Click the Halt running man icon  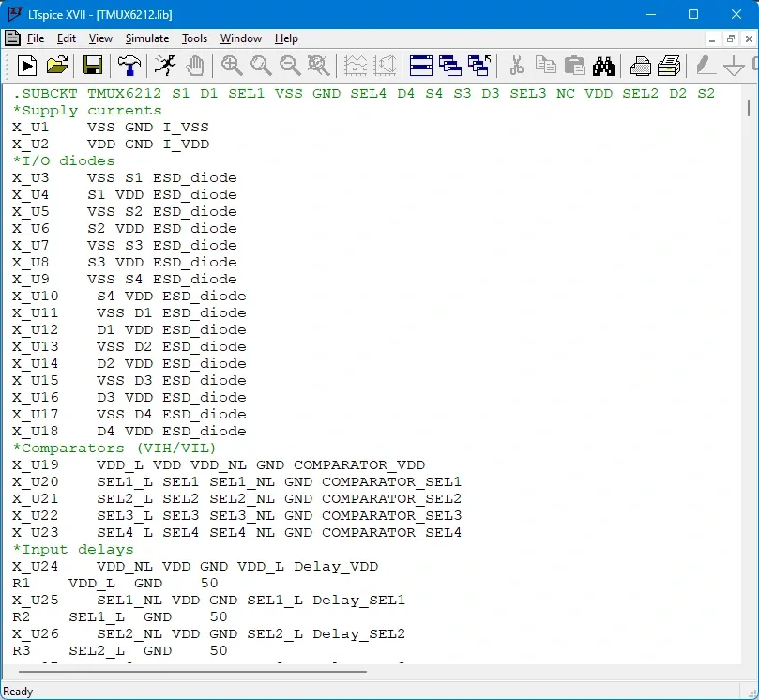click(x=164, y=66)
